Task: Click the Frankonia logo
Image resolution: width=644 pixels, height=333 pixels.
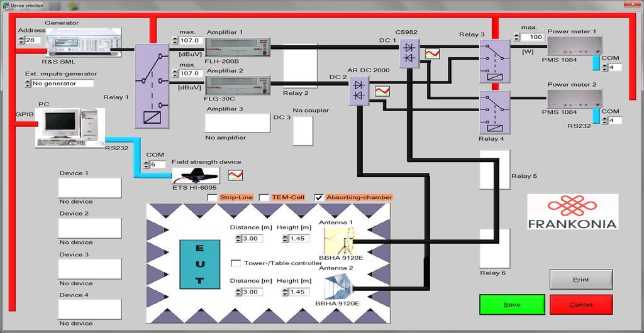Action: (x=573, y=212)
